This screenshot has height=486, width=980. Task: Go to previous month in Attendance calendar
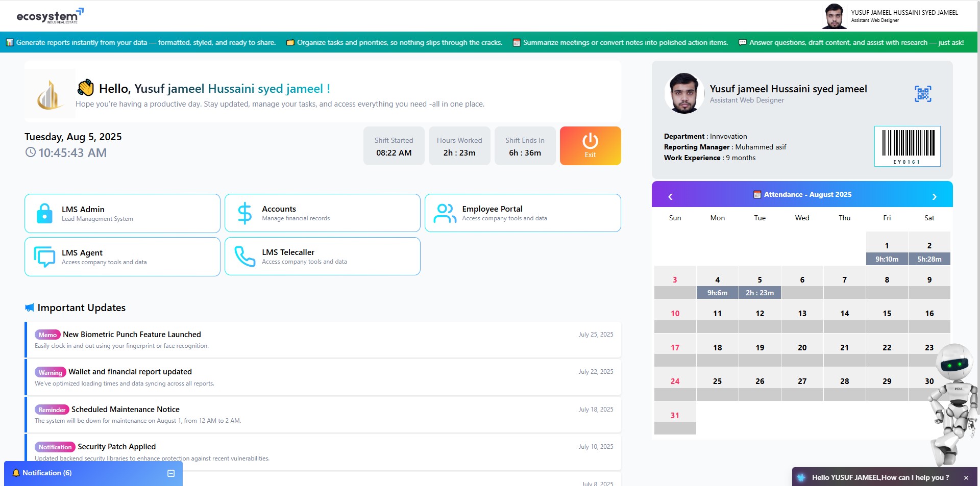(x=670, y=196)
